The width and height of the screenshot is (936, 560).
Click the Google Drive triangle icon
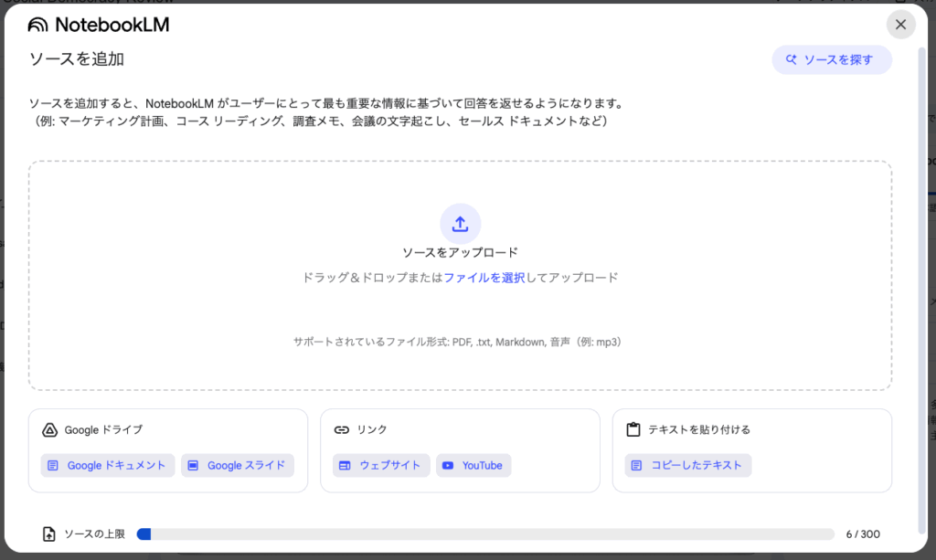50,429
